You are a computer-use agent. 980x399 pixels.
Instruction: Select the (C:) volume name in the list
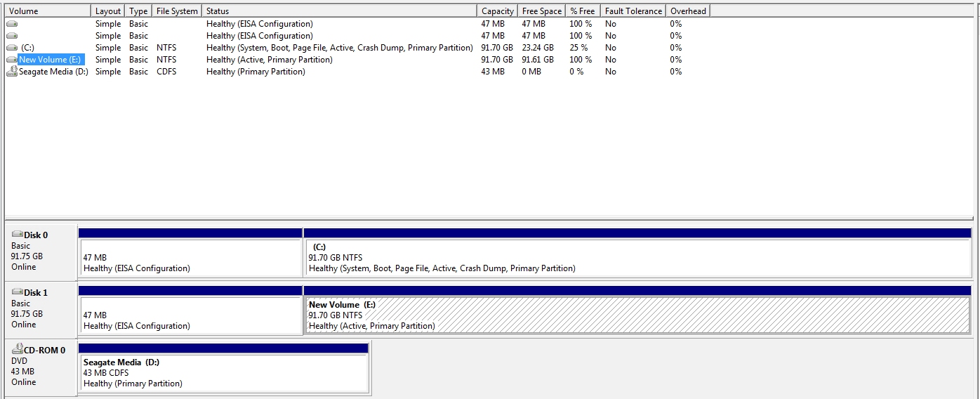pos(27,48)
